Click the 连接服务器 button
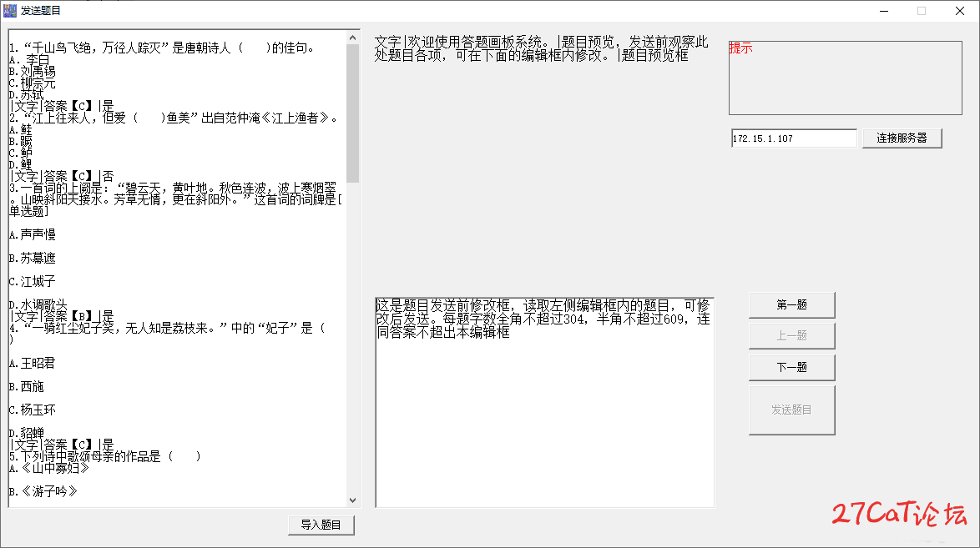 tap(902, 138)
